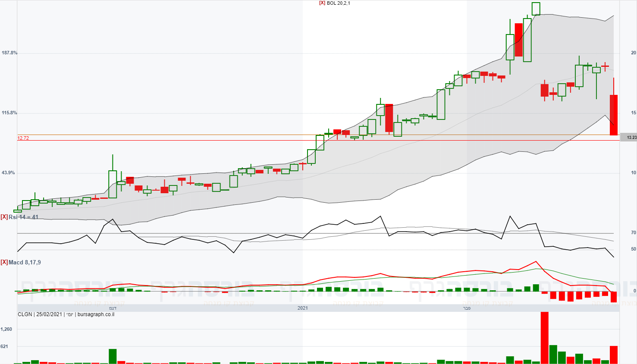Click the RSI 70 level label
The image size is (637, 364).
pyautogui.click(x=634, y=232)
